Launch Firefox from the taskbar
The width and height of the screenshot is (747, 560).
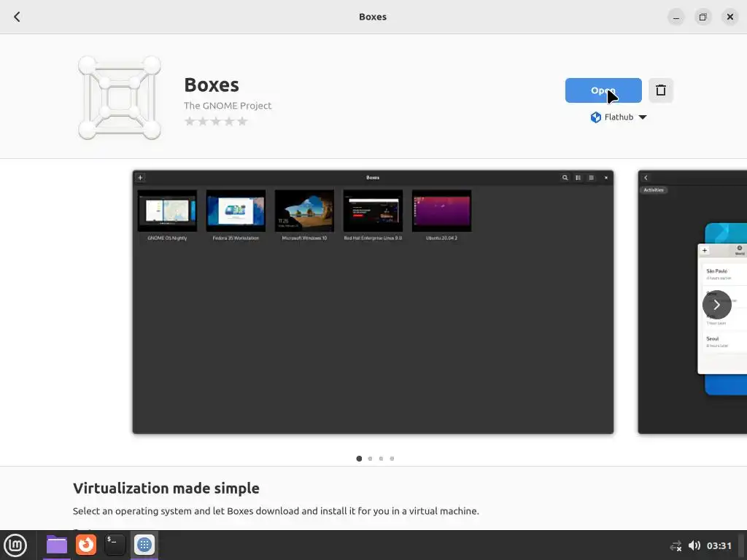[86, 545]
